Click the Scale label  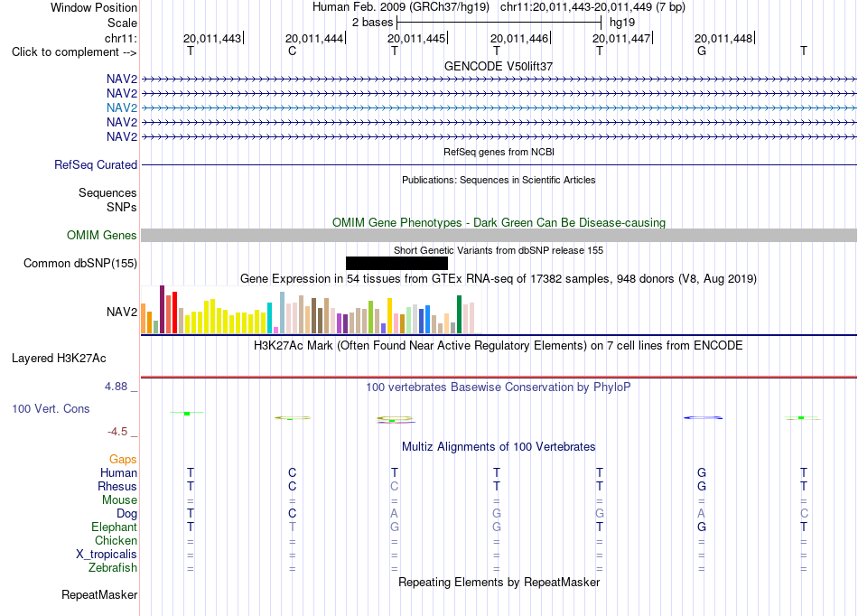point(122,23)
